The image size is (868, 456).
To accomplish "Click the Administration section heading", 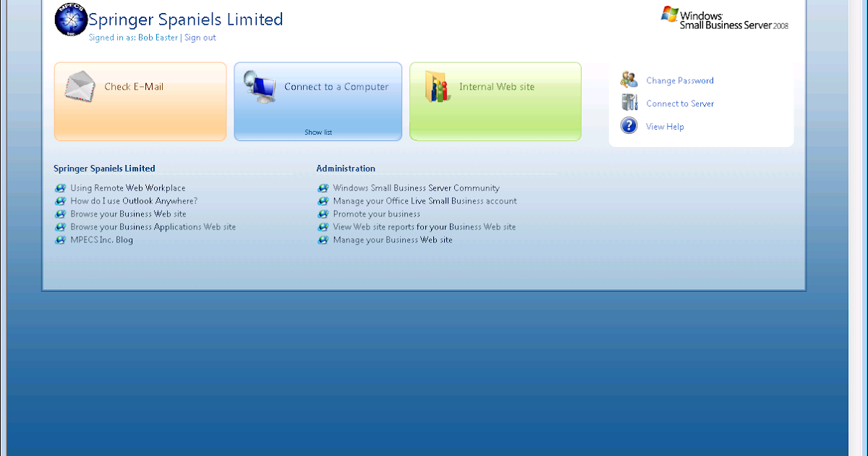I will click(346, 169).
